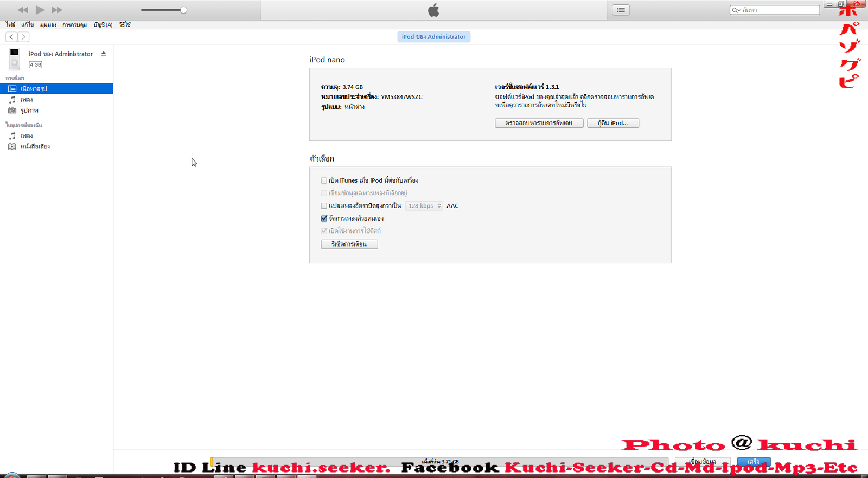The width and height of the screenshot is (868, 478).
Task: Click the 4 GB capacity badge
Action: [x=35, y=64]
